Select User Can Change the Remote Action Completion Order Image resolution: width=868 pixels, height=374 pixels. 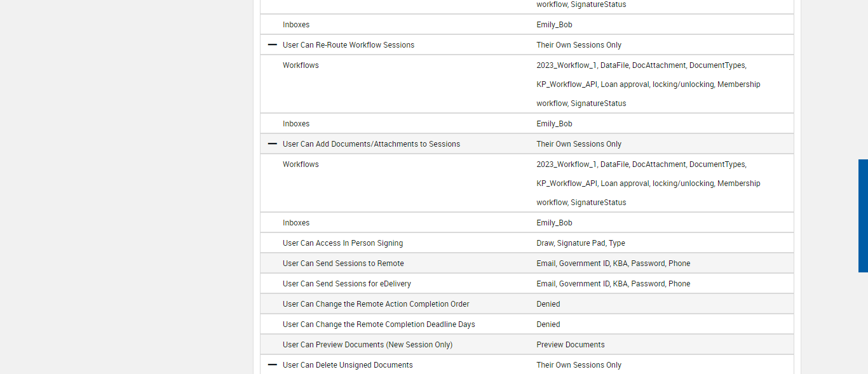click(x=376, y=304)
